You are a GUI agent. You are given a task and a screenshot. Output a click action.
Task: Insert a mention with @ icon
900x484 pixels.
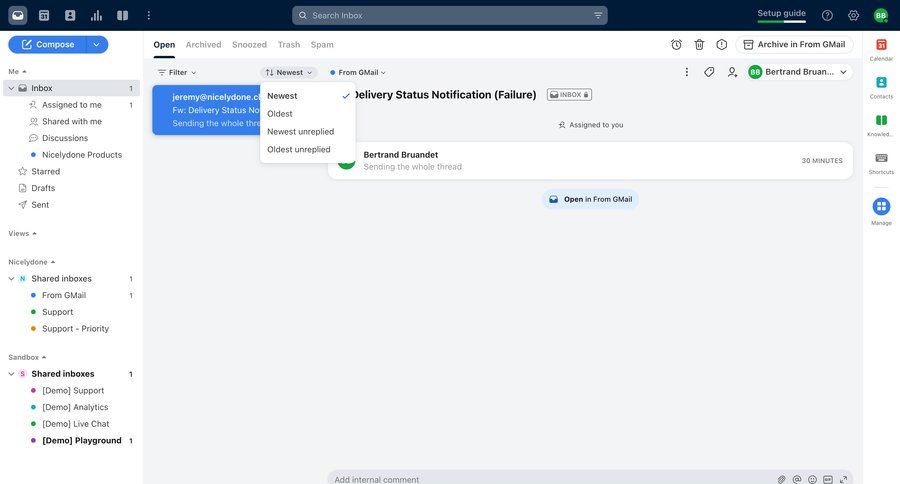tap(797, 479)
